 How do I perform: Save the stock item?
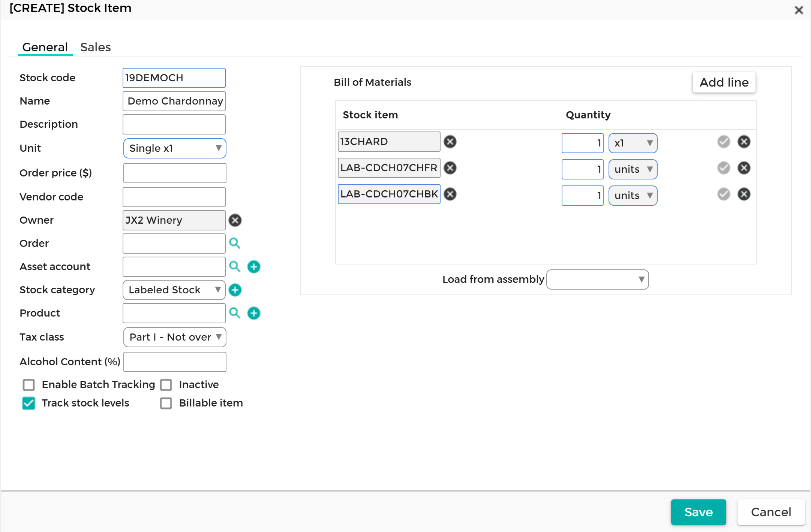[699, 512]
